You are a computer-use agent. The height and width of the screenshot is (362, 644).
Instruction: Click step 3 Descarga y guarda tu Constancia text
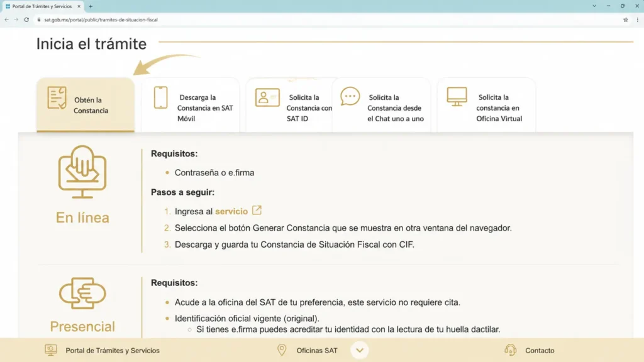[x=294, y=244]
